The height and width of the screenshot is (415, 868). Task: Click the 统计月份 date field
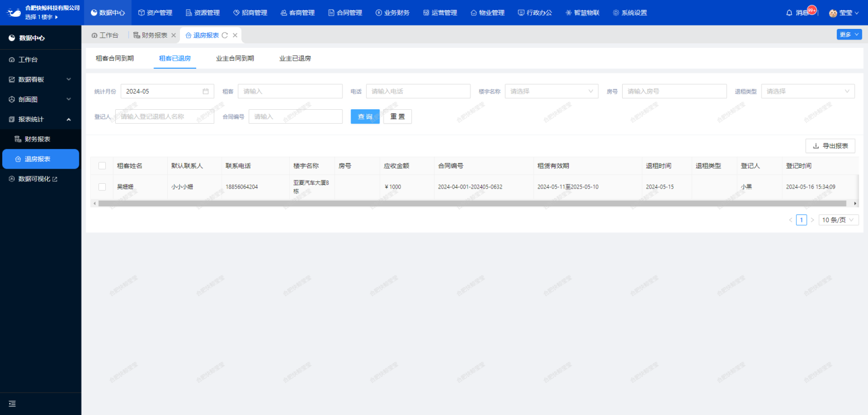coord(167,91)
